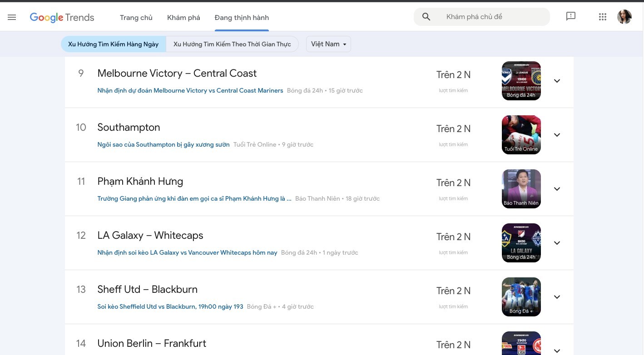Click the LA Galaxy Bóng đá 24h thumbnail
The height and width of the screenshot is (355, 644).
click(x=521, y=243)
